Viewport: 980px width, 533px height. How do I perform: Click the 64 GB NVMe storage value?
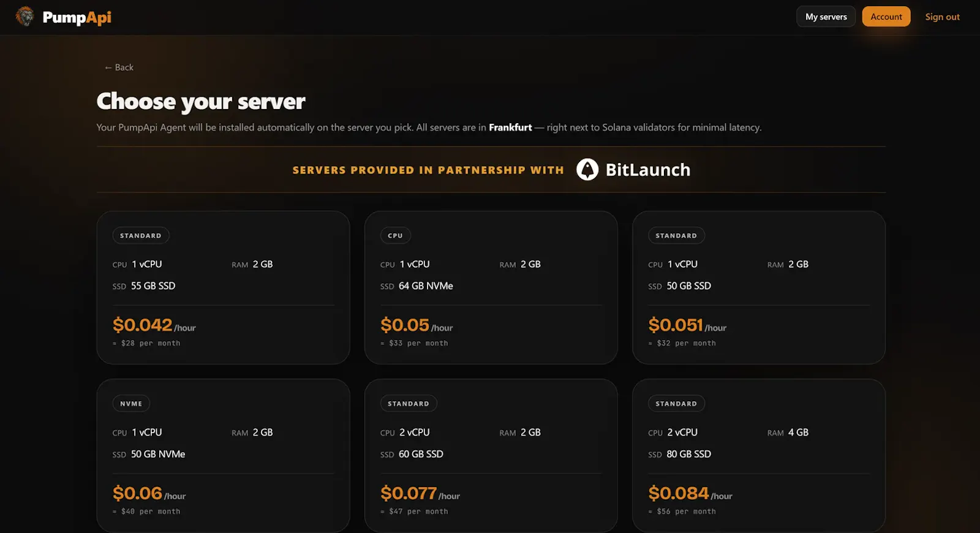(426, 286)
